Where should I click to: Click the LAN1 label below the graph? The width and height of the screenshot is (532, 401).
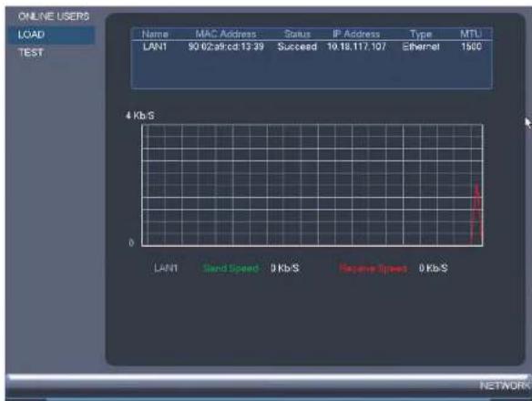pos(166,268)
